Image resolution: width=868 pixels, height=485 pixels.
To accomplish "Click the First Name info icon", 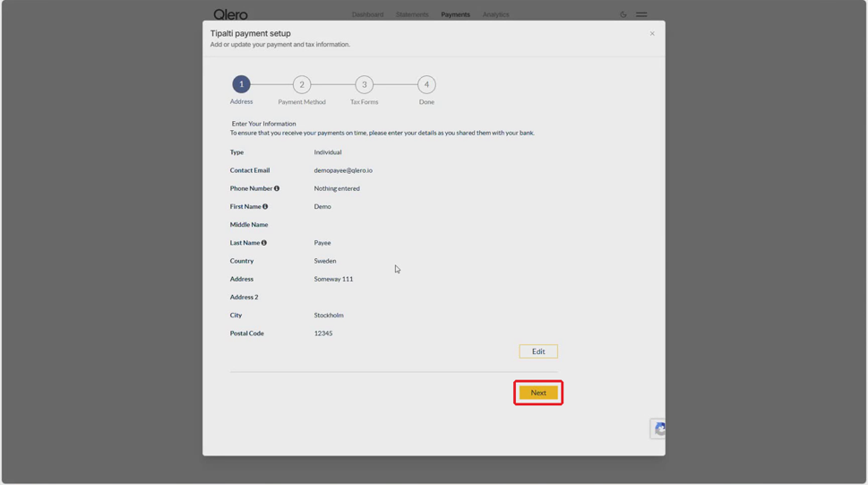I will click(265, 207).
